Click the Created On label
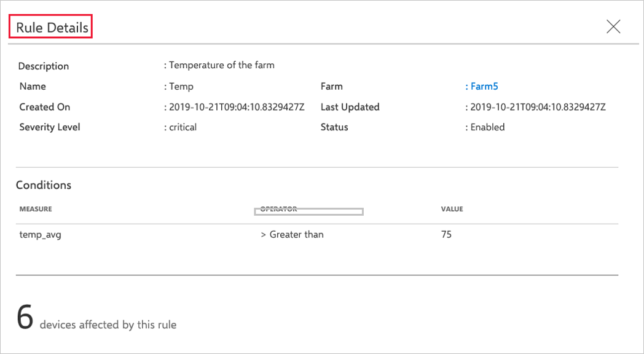This screenshot has width=644, height=354. [45, 107]
